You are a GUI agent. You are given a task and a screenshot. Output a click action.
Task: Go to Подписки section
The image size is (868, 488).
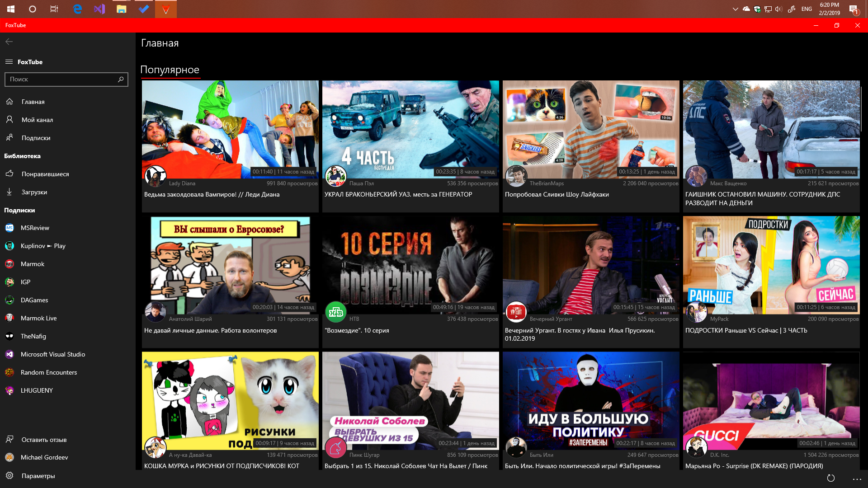36,138
